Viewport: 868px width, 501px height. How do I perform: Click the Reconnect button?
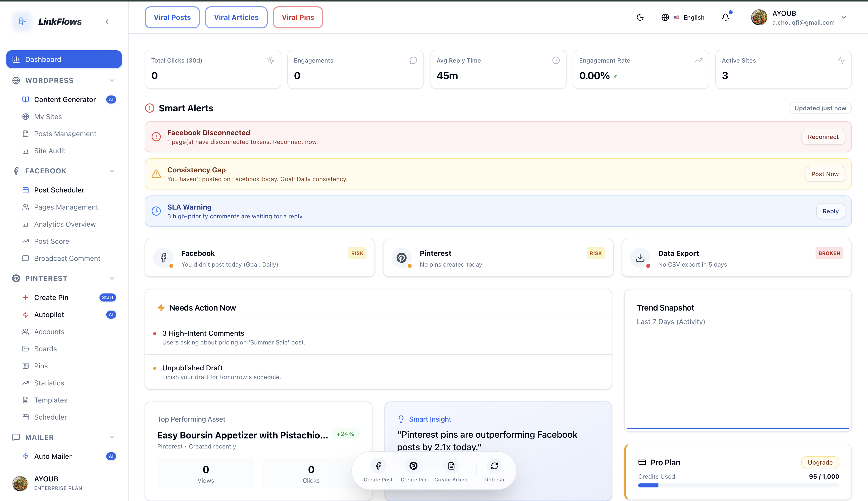[x=823, y=137]
